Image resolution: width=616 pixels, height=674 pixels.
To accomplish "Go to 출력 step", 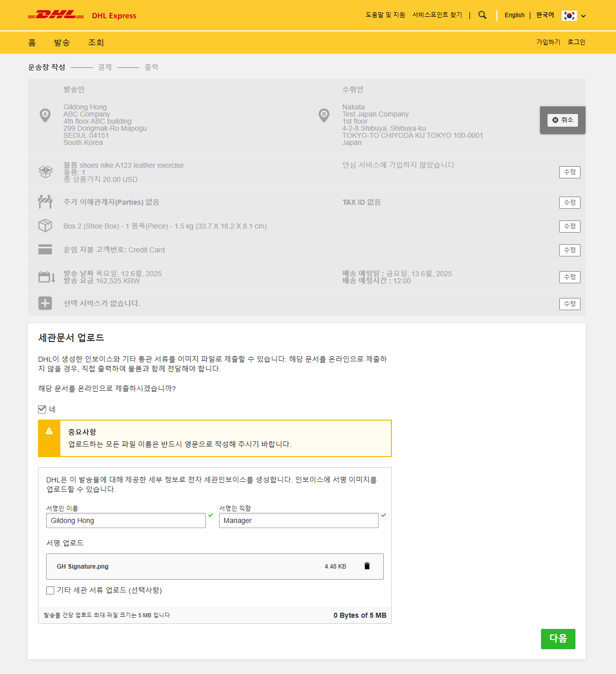I will point(152,67).
